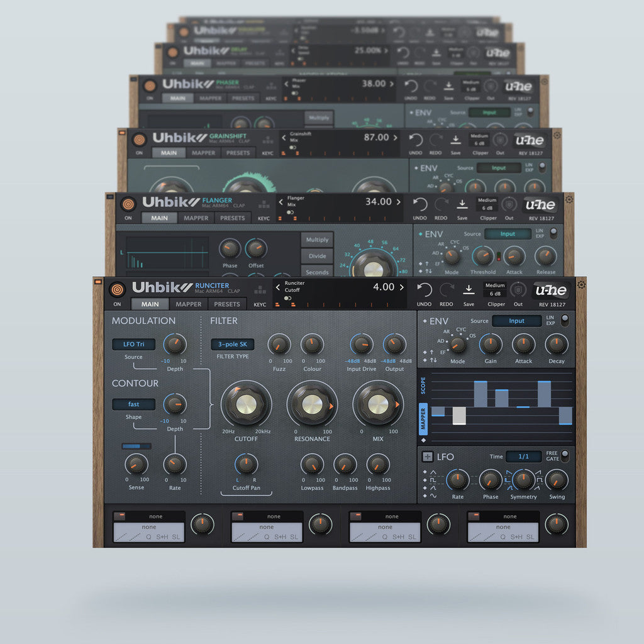The image size is (644, 644).
Task: Click the Phaser Save icon
Action: pos(448,86)
